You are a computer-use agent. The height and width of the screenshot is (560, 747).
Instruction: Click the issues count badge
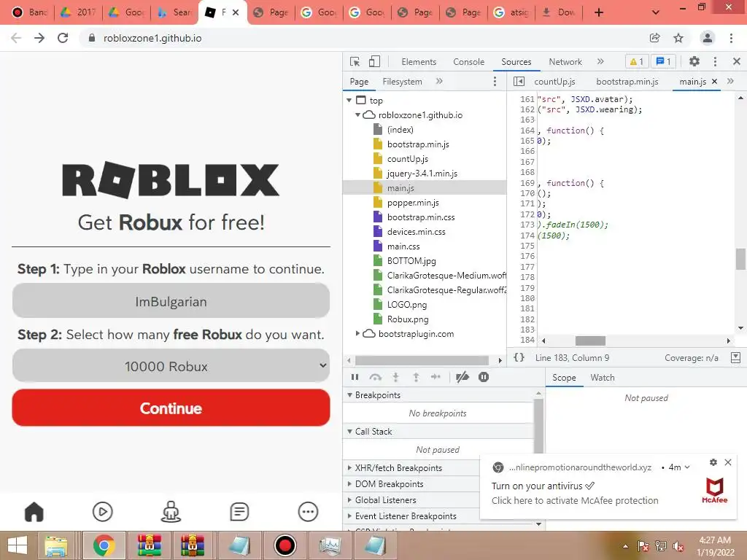click(663, 61)
